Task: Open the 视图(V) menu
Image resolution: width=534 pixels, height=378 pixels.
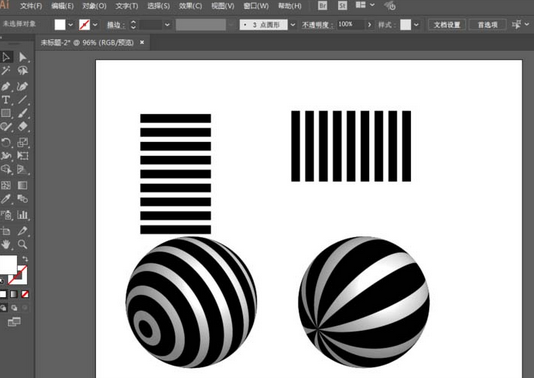Action: coord(223,6)
